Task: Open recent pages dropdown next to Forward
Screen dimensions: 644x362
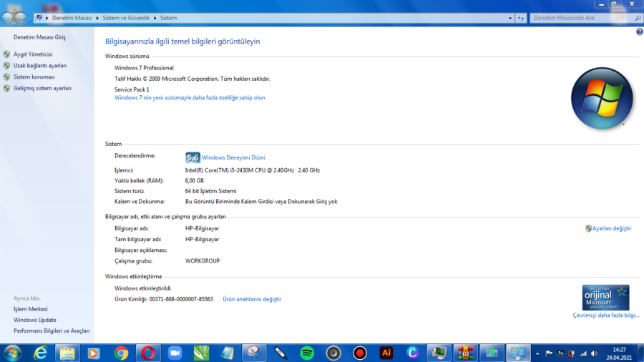Action: click(29, 18)
